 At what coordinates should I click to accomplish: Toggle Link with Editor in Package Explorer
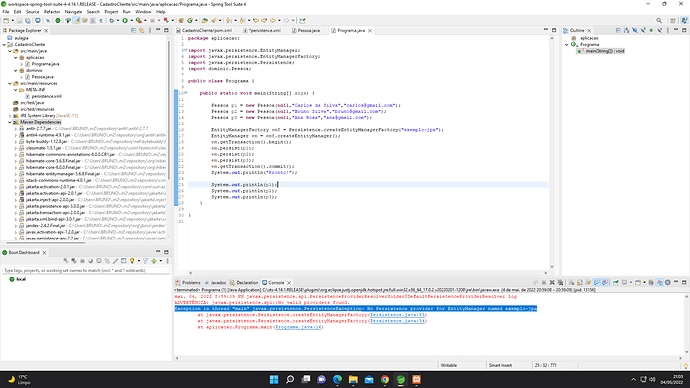point(141,30)
